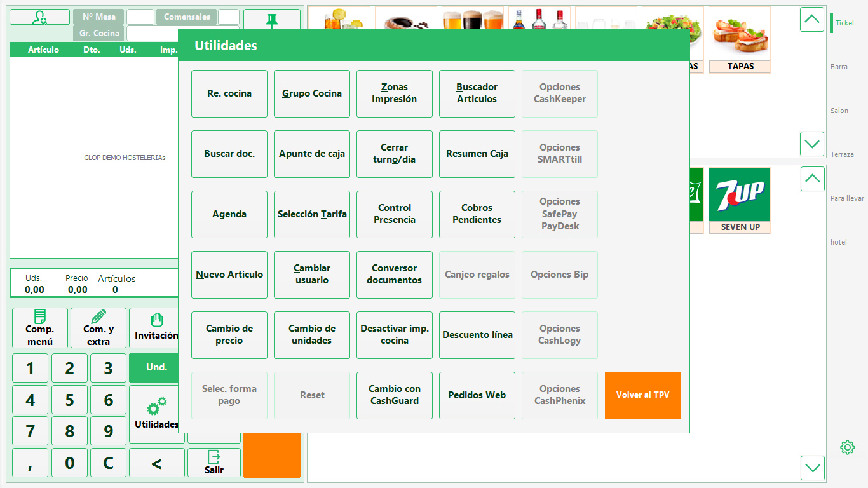
Task: Switch to the Barra tab
Action: 839,66
